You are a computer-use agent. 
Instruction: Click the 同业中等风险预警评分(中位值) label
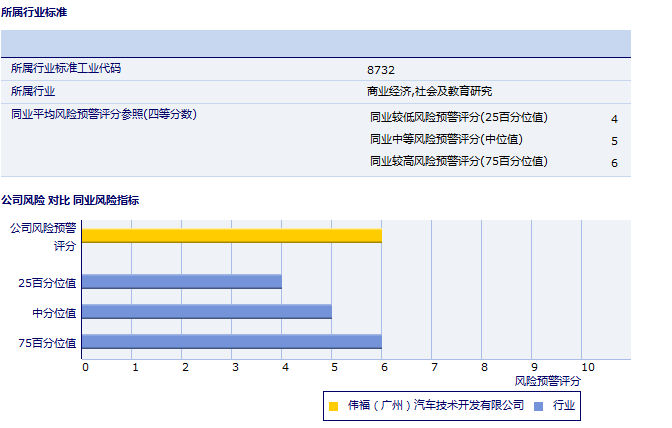click(446, 139)
